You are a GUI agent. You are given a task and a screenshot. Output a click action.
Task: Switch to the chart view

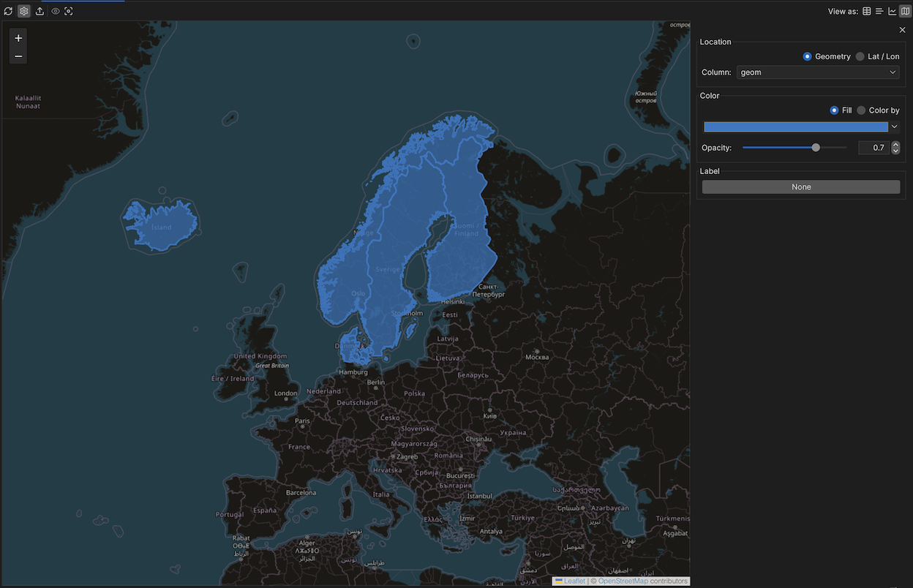tap(893, 11)
